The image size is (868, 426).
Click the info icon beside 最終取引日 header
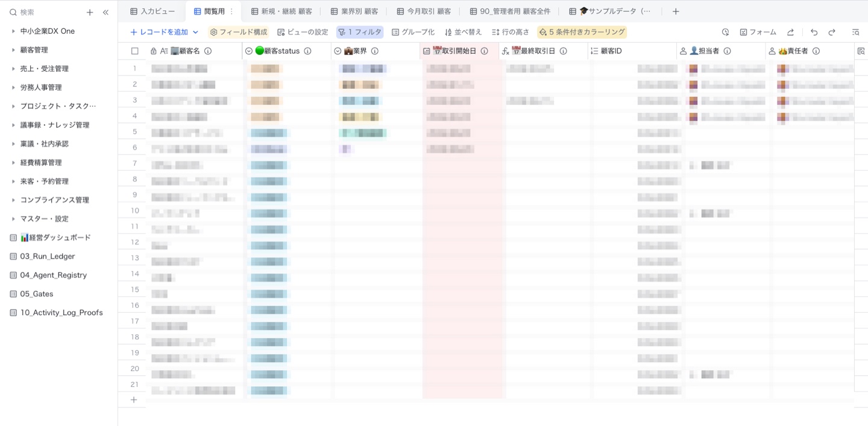(563, 51)
